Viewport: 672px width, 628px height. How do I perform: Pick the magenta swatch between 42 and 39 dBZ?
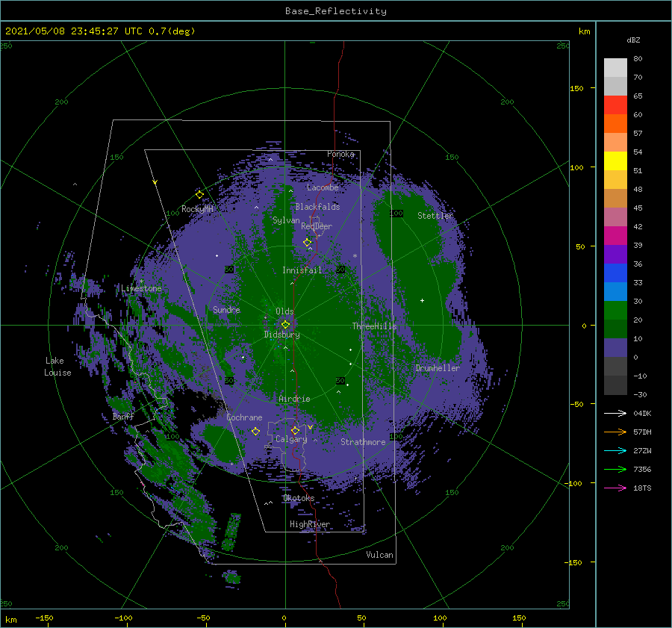615,236
